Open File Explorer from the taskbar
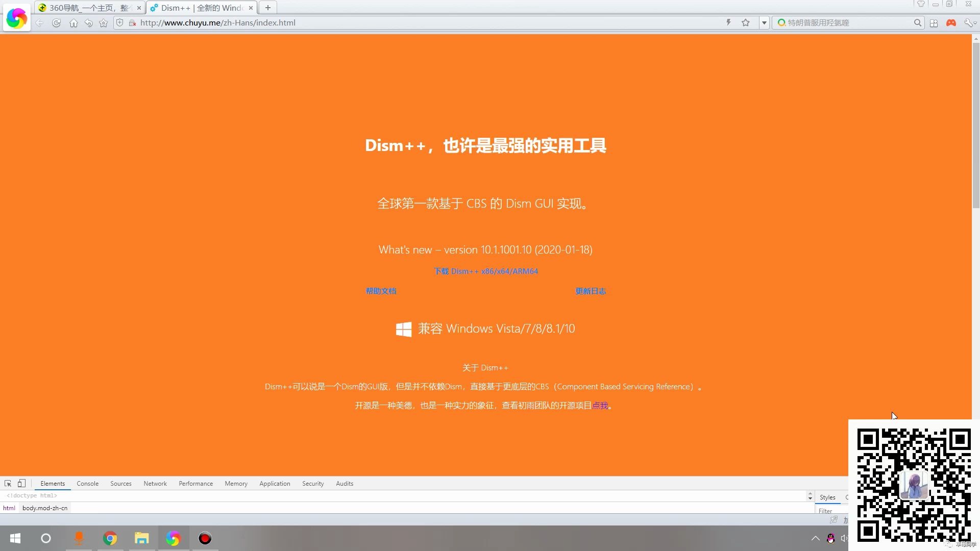The image size is (980, 551). pos(141,538)
